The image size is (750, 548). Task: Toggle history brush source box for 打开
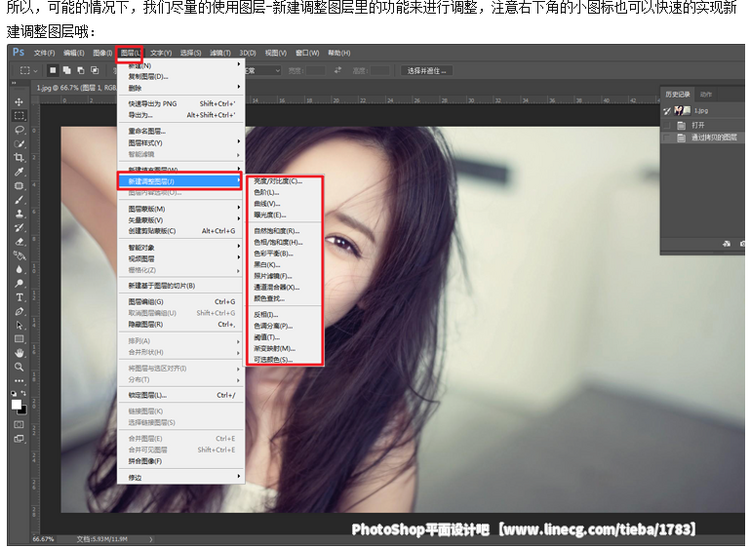(x=667, y=125)
